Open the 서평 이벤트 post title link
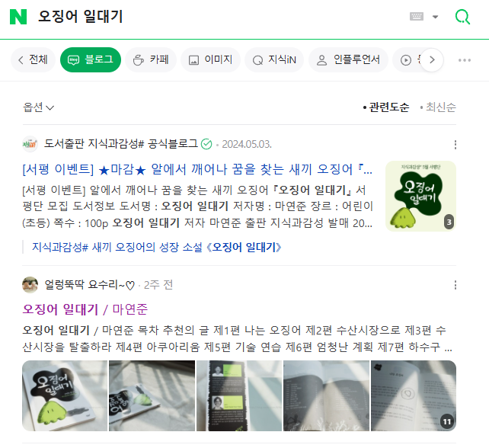489x448 pixels. click(x=197, y=170)
